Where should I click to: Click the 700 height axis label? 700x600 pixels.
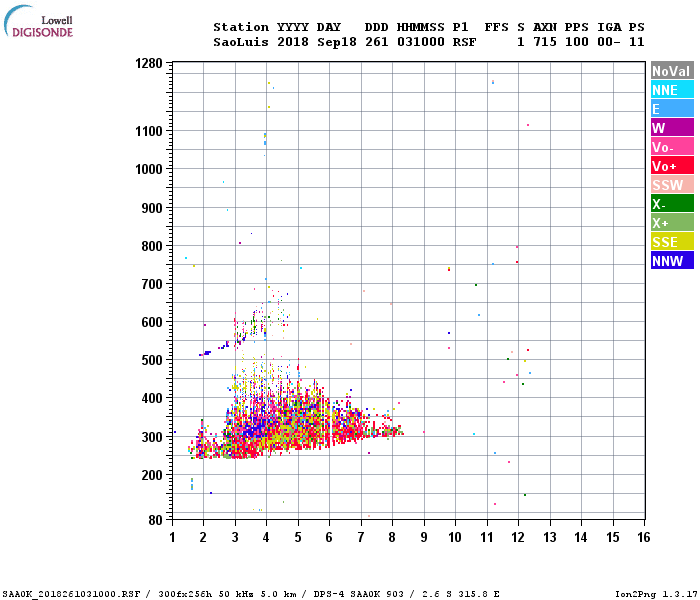[x=152, y=284]
